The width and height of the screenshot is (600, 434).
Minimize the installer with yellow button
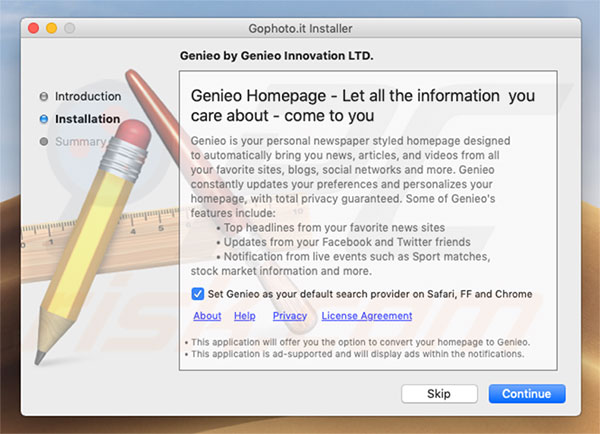[52, 28]
